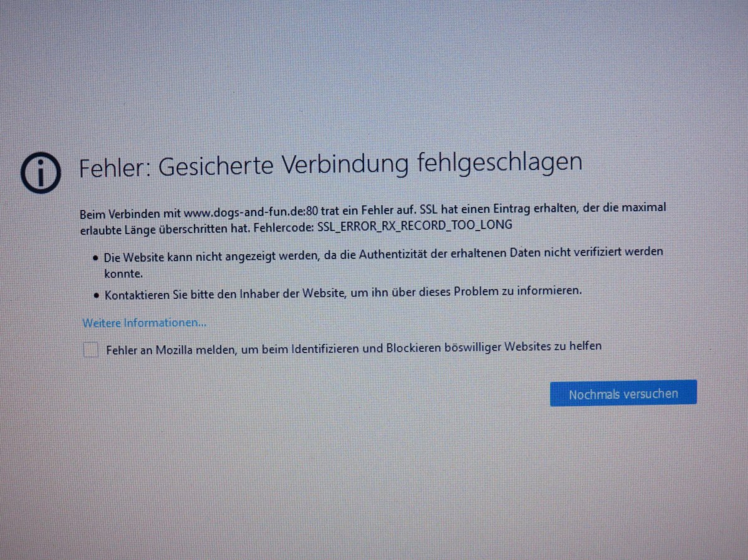Open the Weitere Informationen link
Screen dimensions: 748x560
[144, 323]
